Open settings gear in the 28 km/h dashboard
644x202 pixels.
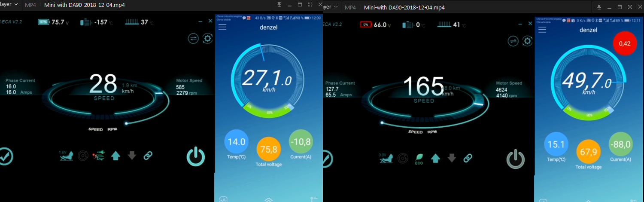[x=208, y=39]
